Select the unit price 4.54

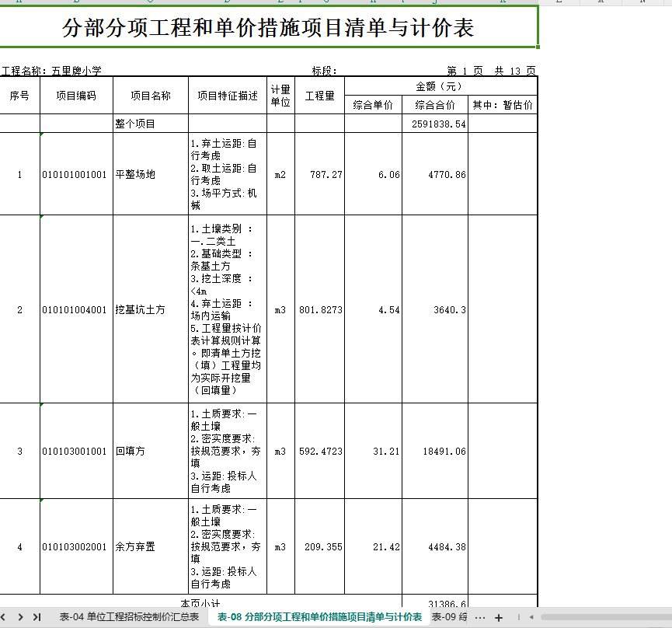(373, 309)
